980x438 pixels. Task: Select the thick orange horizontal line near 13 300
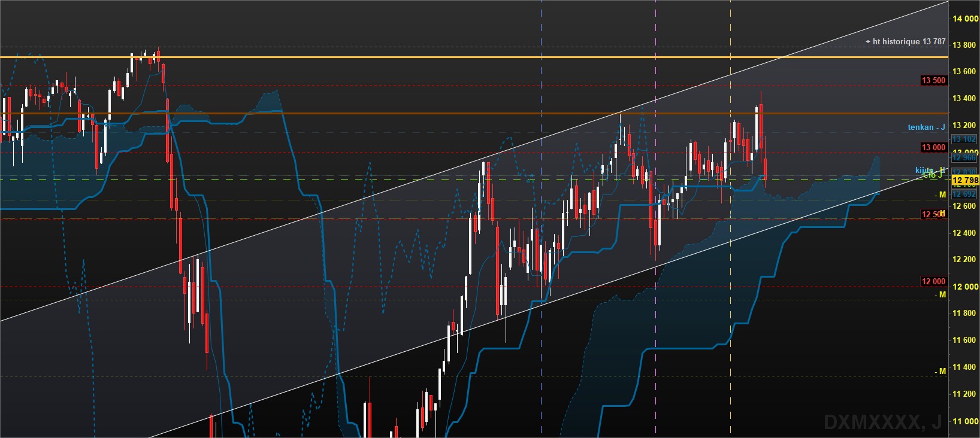pos(474,113)
